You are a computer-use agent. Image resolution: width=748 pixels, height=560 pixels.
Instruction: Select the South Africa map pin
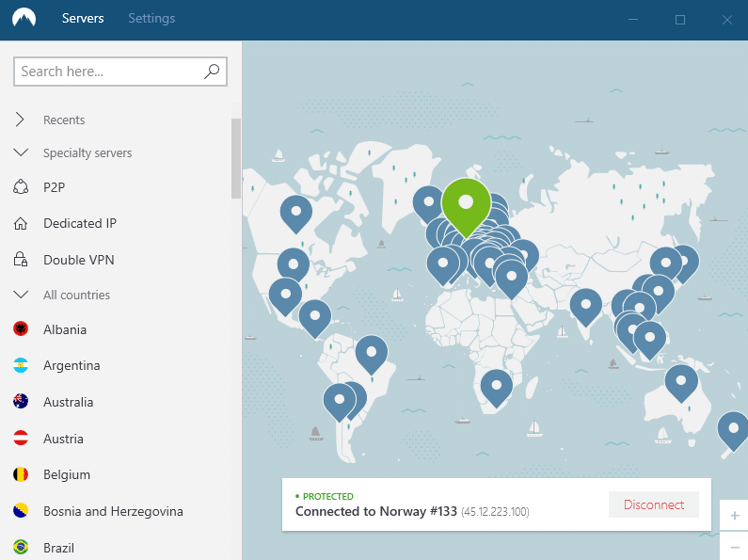(496, 387)
